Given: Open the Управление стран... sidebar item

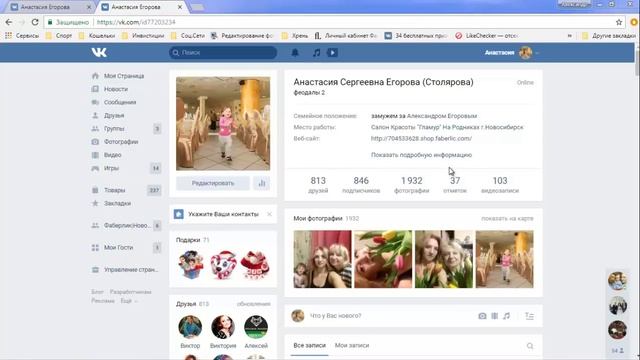Looking at the screenshot, I should [x=126, y=270].
